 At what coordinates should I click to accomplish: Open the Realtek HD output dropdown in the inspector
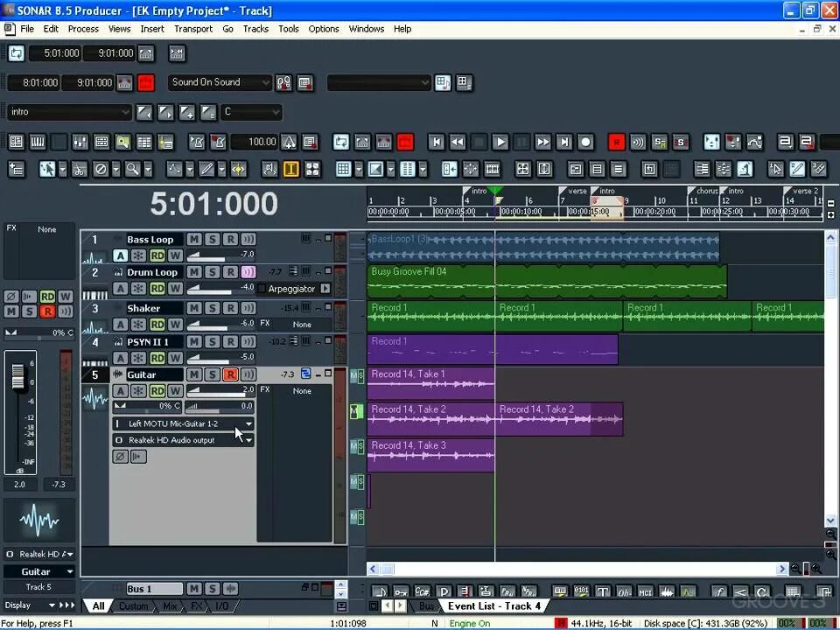coord(39,554)
